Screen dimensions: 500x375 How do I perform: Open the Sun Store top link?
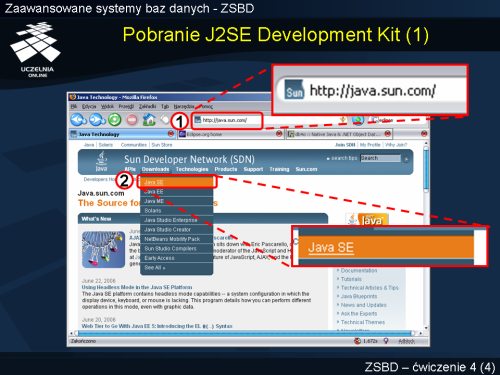(x=162, y=145)
